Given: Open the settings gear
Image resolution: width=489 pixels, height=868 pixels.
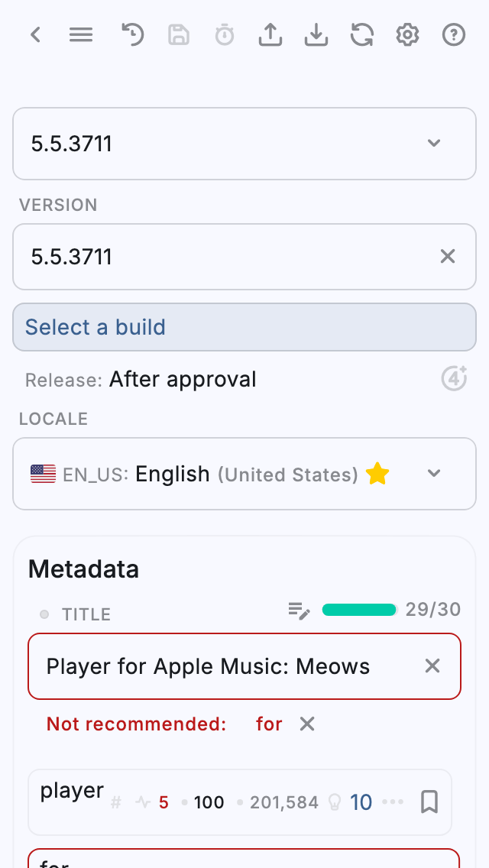Looking at the screenshot, I should (408, 34).
